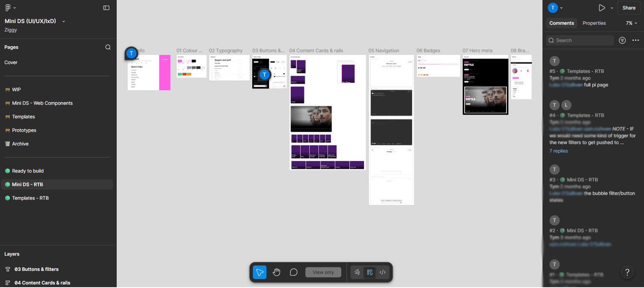Select the Hand tool
Image resolution: width=644 pixels, height=288 pixels.
coord(276,272)
